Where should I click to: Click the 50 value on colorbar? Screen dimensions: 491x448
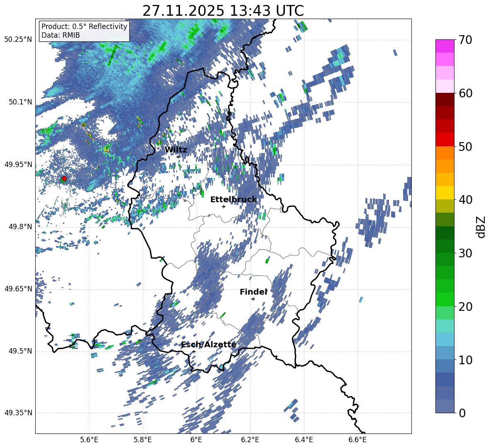point(465,146)
